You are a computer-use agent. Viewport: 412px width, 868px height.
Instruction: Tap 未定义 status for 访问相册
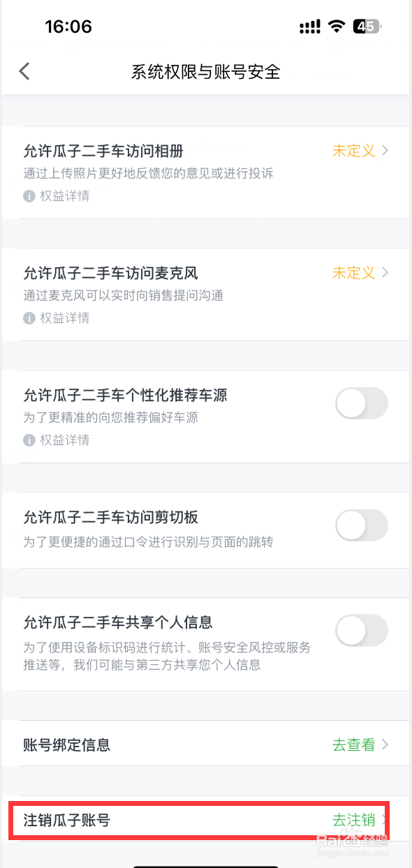pos(354,151)
